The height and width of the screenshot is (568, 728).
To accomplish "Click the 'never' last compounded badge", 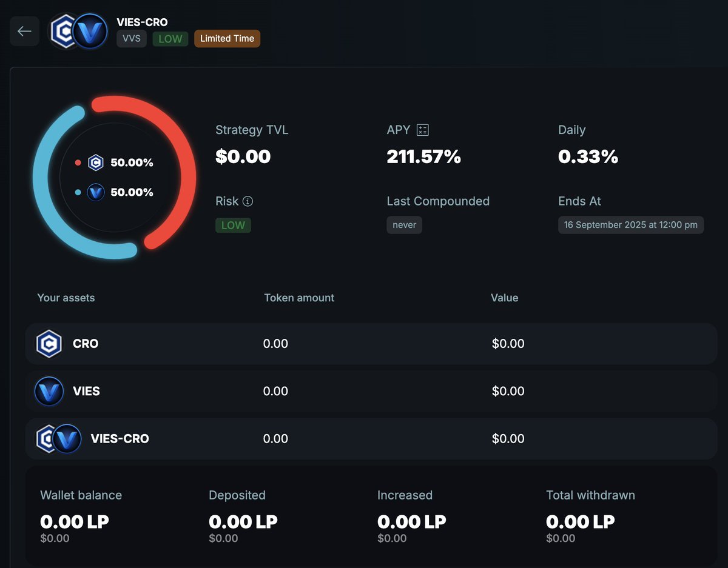I will point(405,225).
